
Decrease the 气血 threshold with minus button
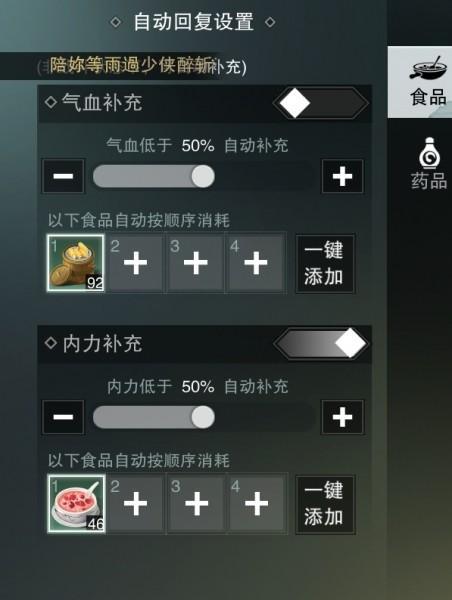click(63, 176)
